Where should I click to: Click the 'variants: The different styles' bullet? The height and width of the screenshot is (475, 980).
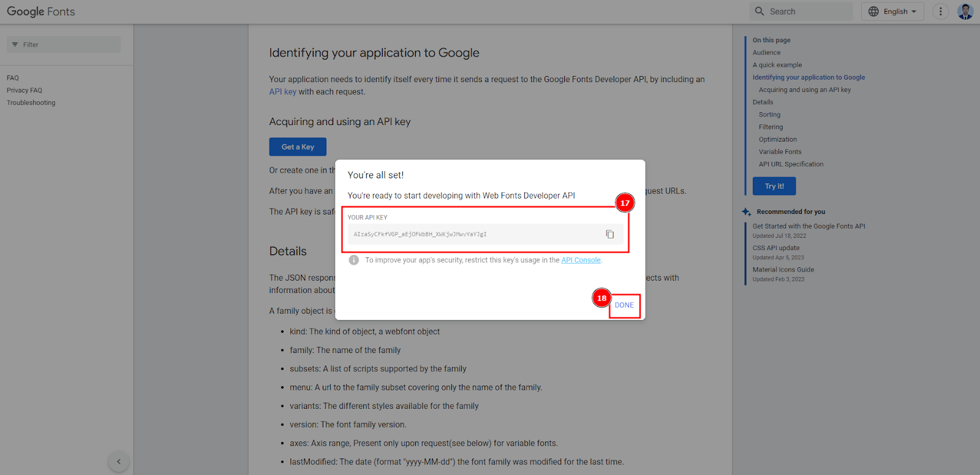point(384,406)
